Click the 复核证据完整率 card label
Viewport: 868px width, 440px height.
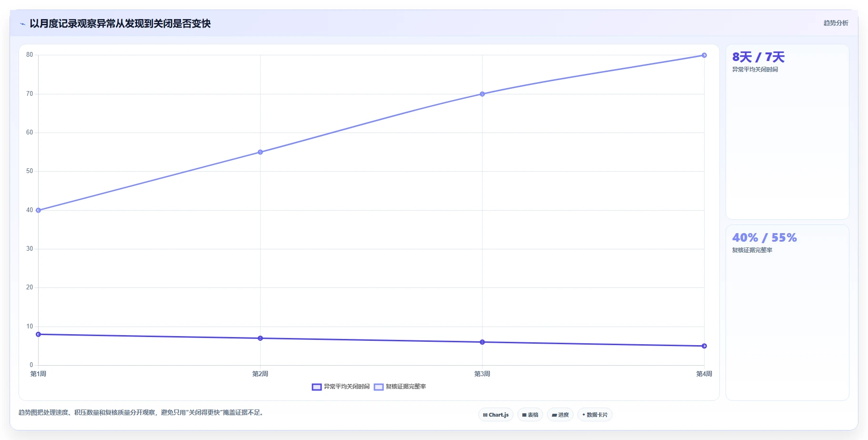[x=752, y=250]
